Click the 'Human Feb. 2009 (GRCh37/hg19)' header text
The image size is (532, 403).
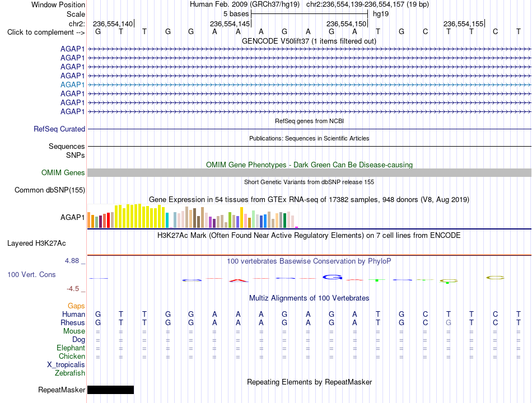click(x=245, y=4)
